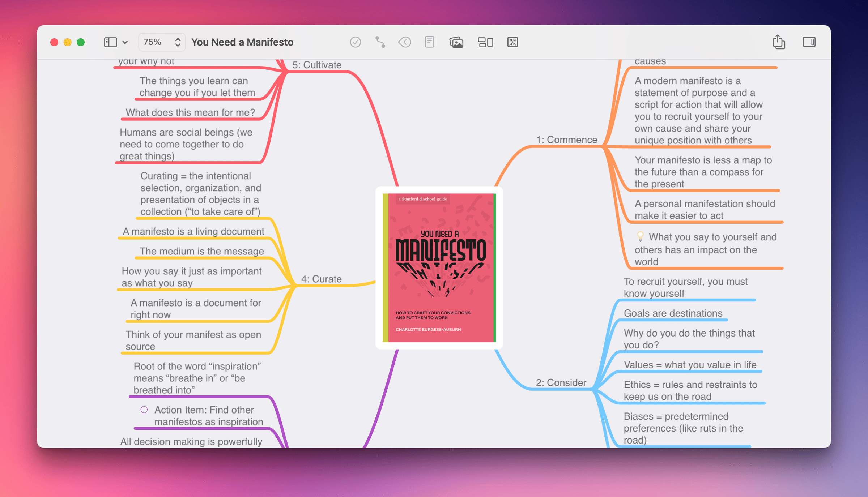This screenshot has height=497, width=868.
Task: Select 'Action Item: Find other manifestos' text
Action: point(209,416)
